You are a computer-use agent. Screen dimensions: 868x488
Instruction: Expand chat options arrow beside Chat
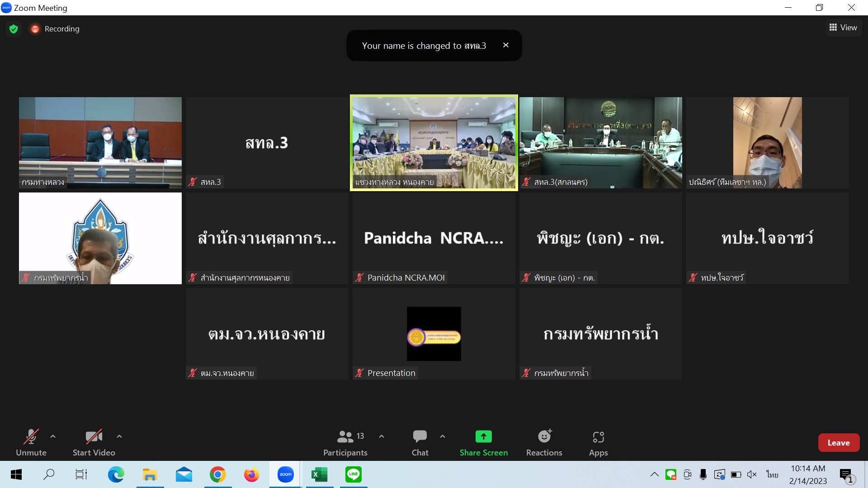443,436
